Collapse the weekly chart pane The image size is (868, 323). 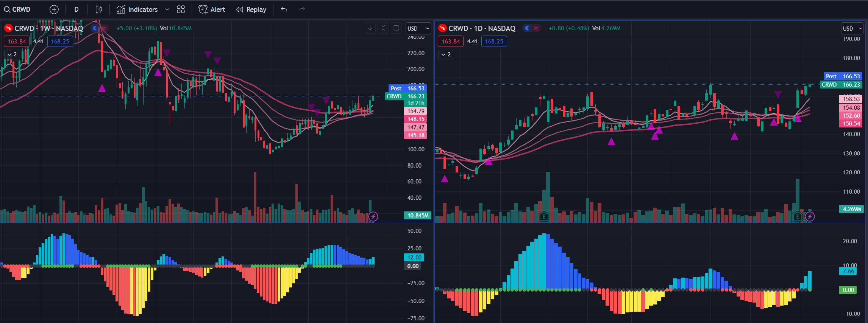click(x=383, y=28)
